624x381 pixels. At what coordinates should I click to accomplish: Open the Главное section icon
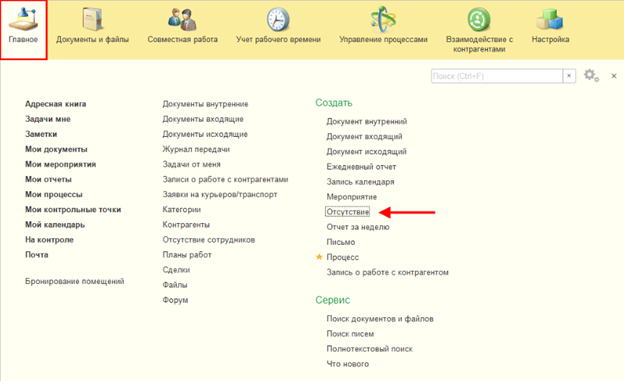23,19
